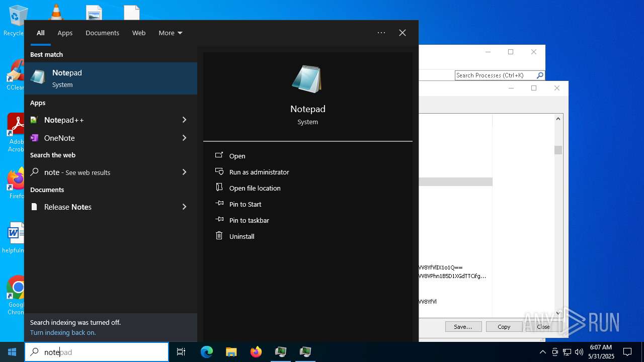Show hidden system tray icons
The width and height of the screenshot is (644, 362).
point(542,352)
